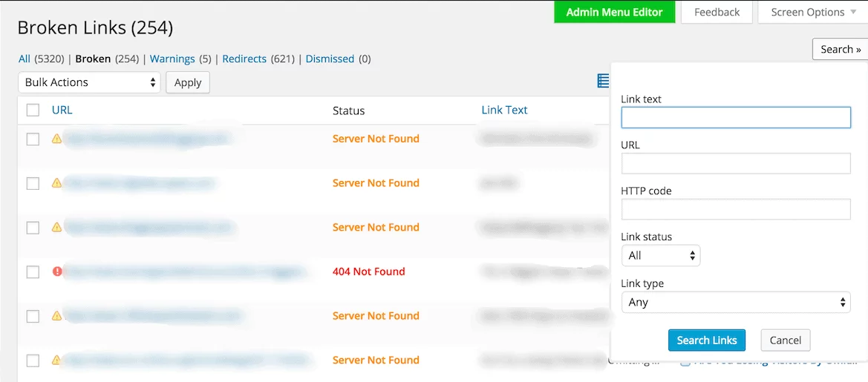The height and width of the screenshot is (382, 868).
Task: Click the HTTP code label
Action: 647,191
